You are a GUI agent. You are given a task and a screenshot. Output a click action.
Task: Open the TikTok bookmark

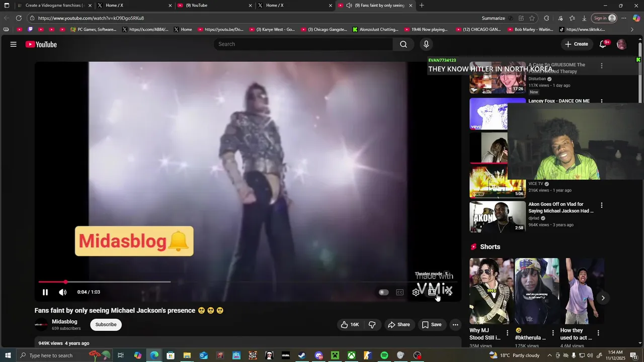coord(582,30)
